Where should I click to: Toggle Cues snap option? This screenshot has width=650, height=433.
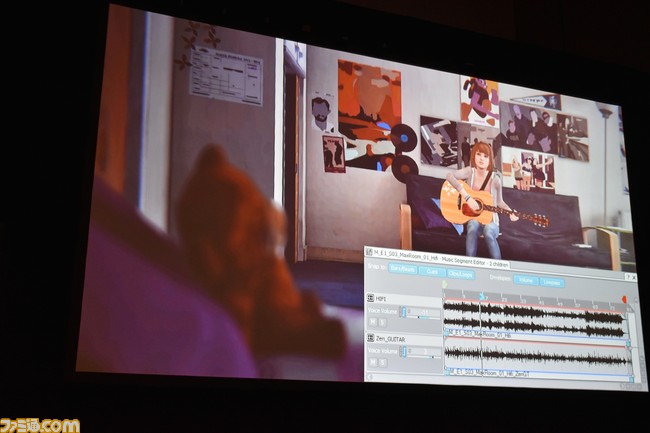432,272
